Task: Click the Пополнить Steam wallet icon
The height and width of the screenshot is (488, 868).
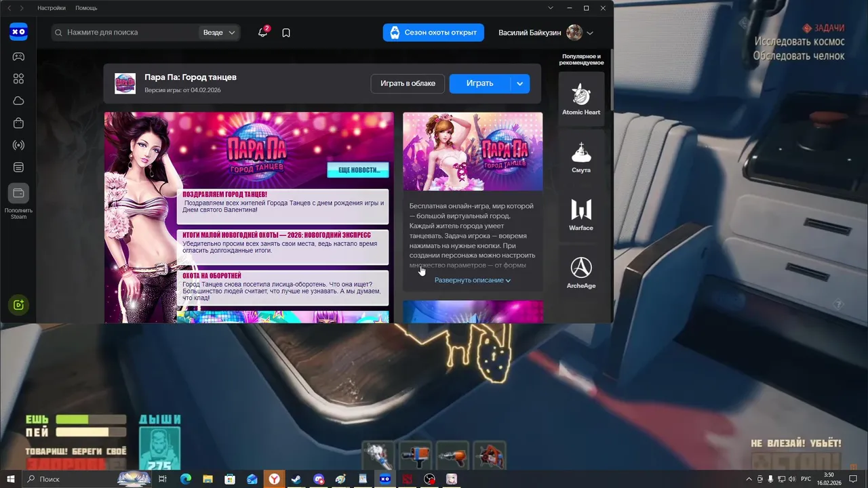Action: coord(18,193)
